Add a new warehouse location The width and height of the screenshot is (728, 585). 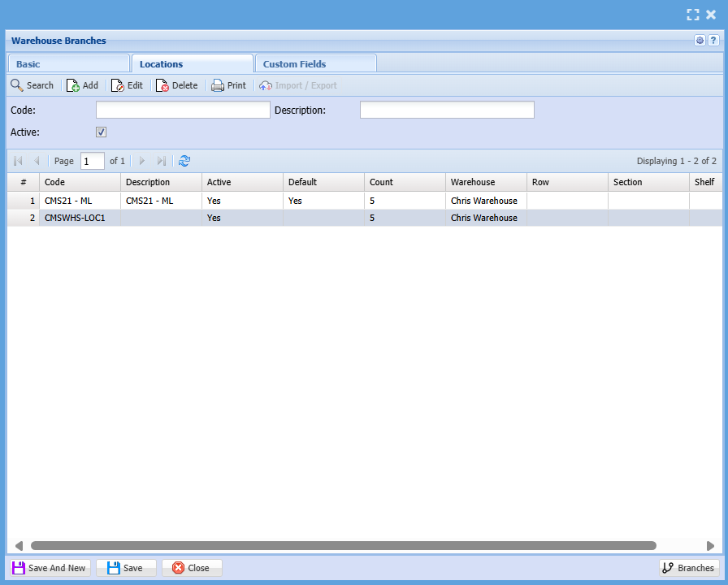click(x=82, y=85)
